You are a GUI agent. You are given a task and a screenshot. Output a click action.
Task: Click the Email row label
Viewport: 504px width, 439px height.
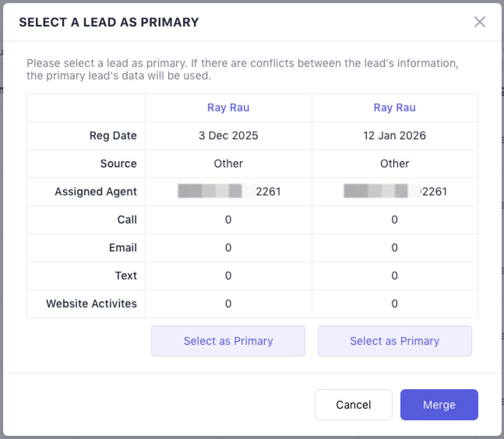click(123, 248)
